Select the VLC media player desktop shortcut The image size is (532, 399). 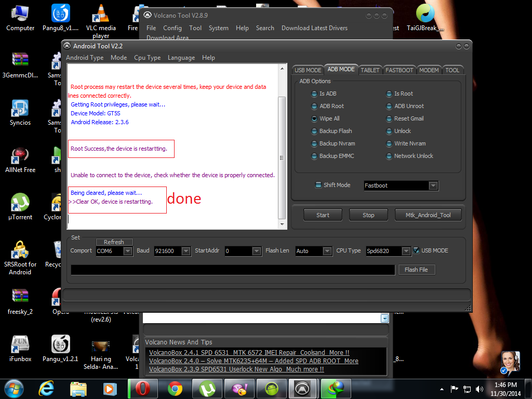[x=101, y=22]
